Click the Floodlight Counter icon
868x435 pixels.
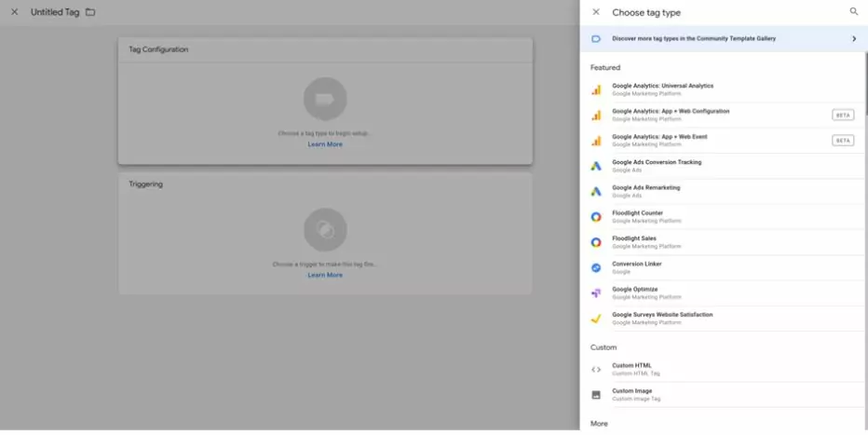point(596,217)
